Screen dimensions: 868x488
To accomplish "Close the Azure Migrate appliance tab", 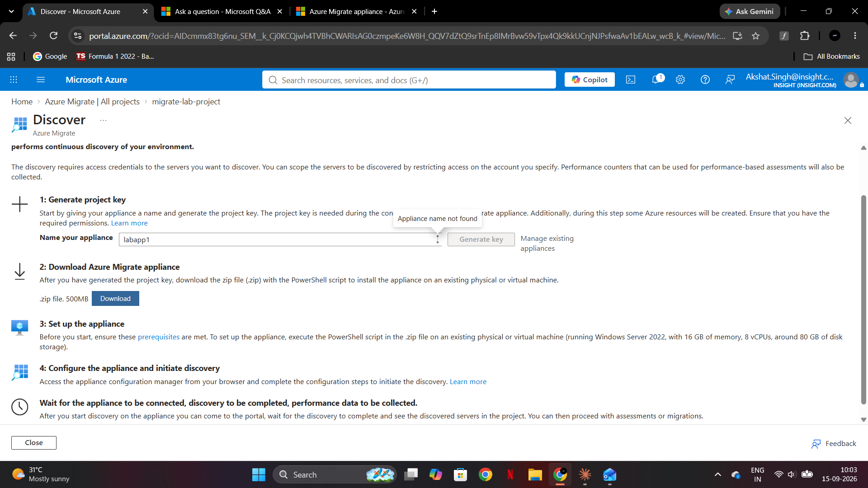I will coord(414,11).
